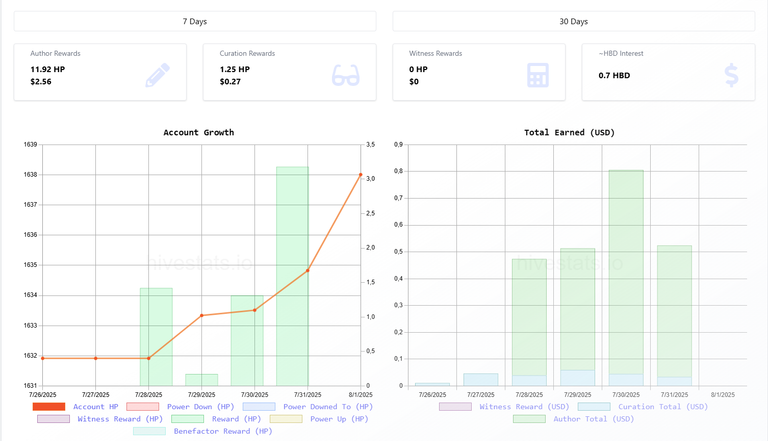768x441 pixels.
Task: Toggle the Account HP legend swatch
Action: (x=49, y=407)
